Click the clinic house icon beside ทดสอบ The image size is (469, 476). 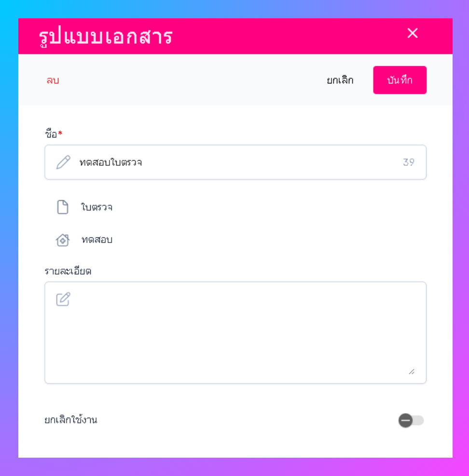click(63, 240)
